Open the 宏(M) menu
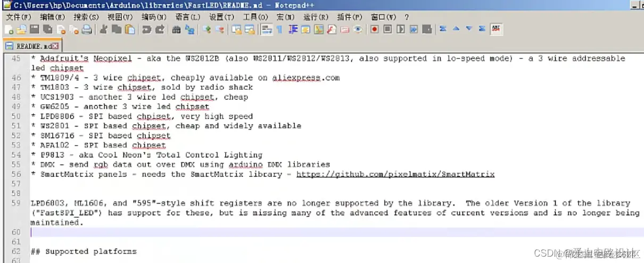The height and width of the screenshot is (263, 644). pyautogui.click(x=286, y=17)
